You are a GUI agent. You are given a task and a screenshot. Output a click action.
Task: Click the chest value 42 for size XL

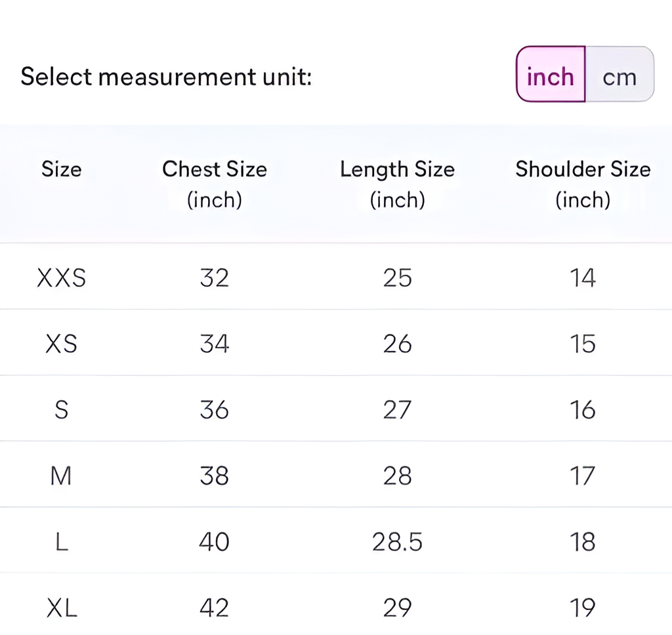click(215, 607)
